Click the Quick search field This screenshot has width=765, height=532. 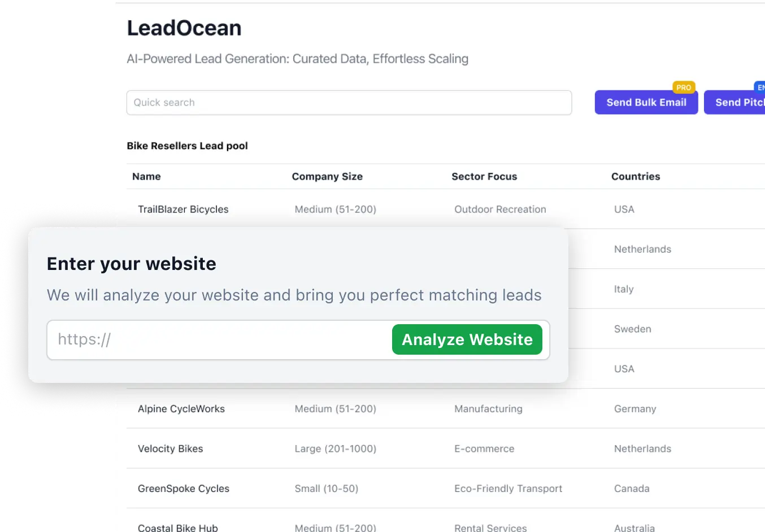(349, 103)
